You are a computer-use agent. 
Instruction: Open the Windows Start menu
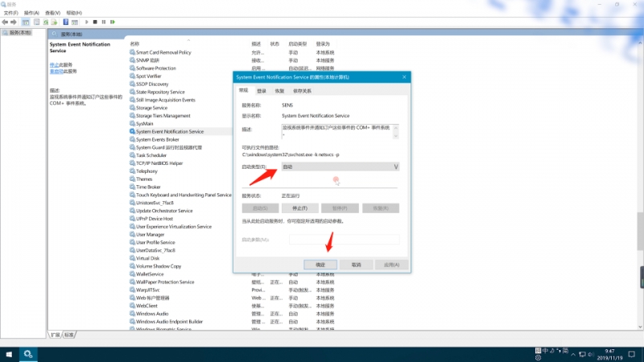[9, 354]
